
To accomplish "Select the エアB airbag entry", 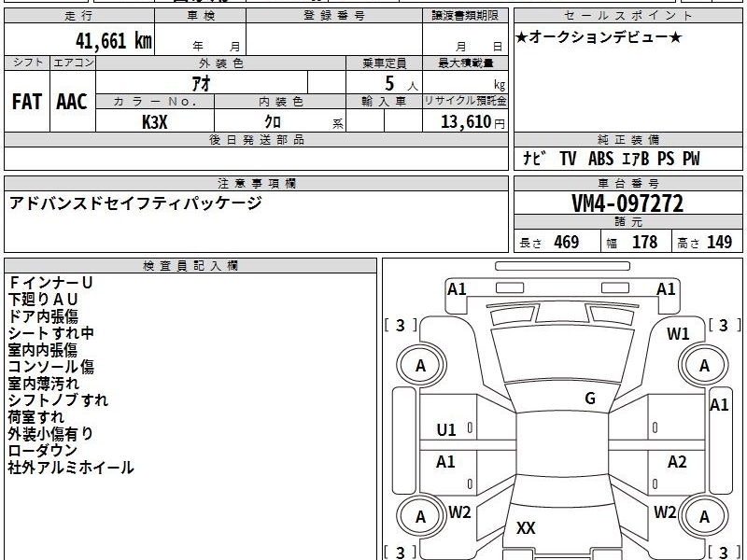I will pyautogui.click(x=636, y=158).
